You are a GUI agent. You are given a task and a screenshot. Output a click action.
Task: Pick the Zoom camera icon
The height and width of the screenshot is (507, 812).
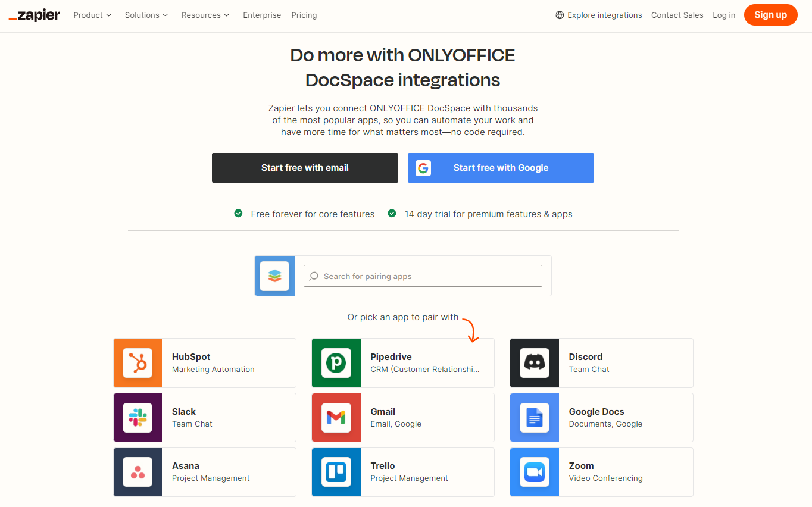[534, 472]
